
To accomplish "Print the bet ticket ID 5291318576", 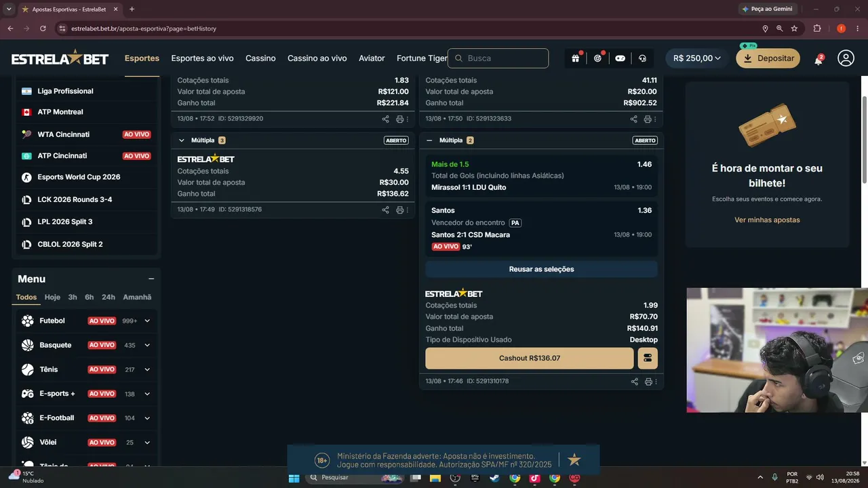I will [x=399, y=209].
